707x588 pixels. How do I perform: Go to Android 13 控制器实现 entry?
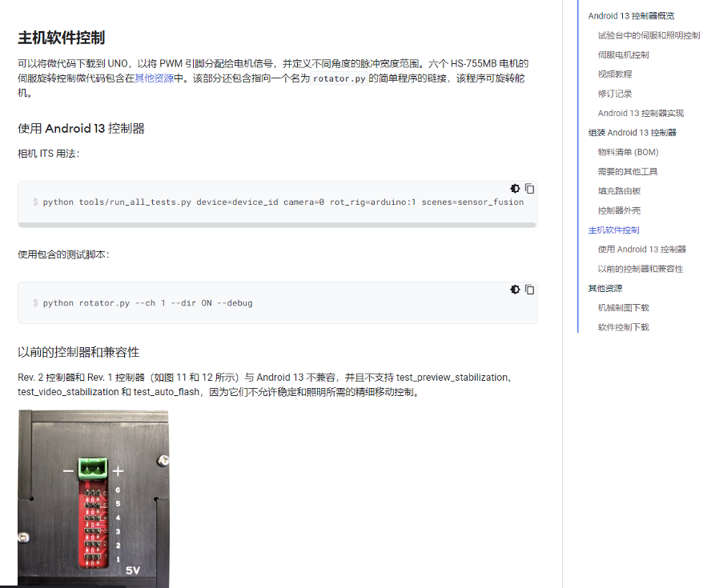tap(641, 114)
